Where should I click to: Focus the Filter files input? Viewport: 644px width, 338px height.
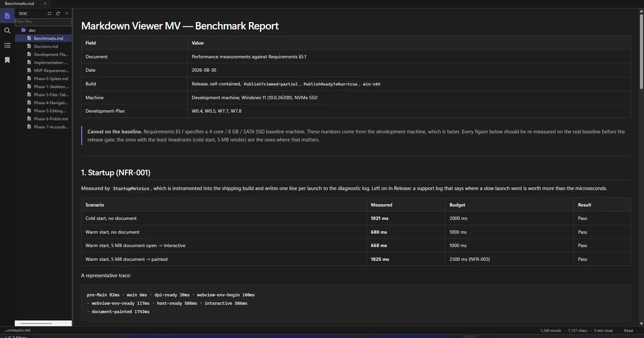click(43, 21)
